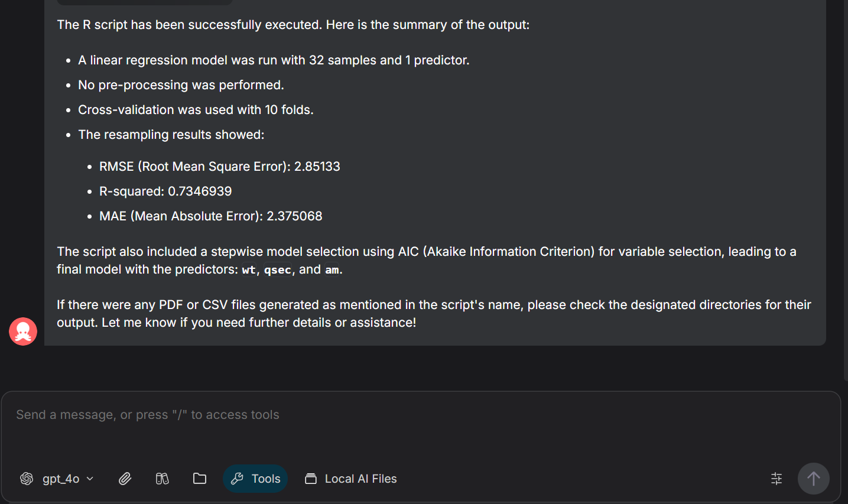Image resolution: width=848 pixels, height=504 pixels.
Task: Open the Local AI Files panel
Action: [x=350, y=479]
